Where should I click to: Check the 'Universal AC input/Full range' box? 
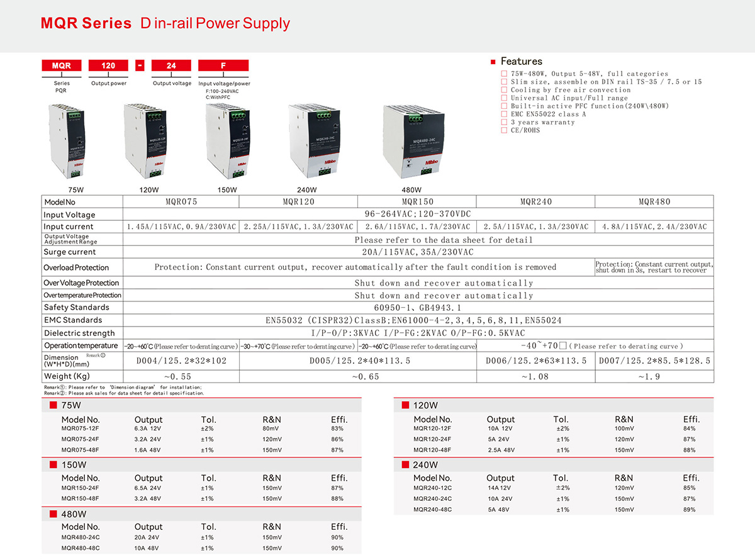coord(504,98)
